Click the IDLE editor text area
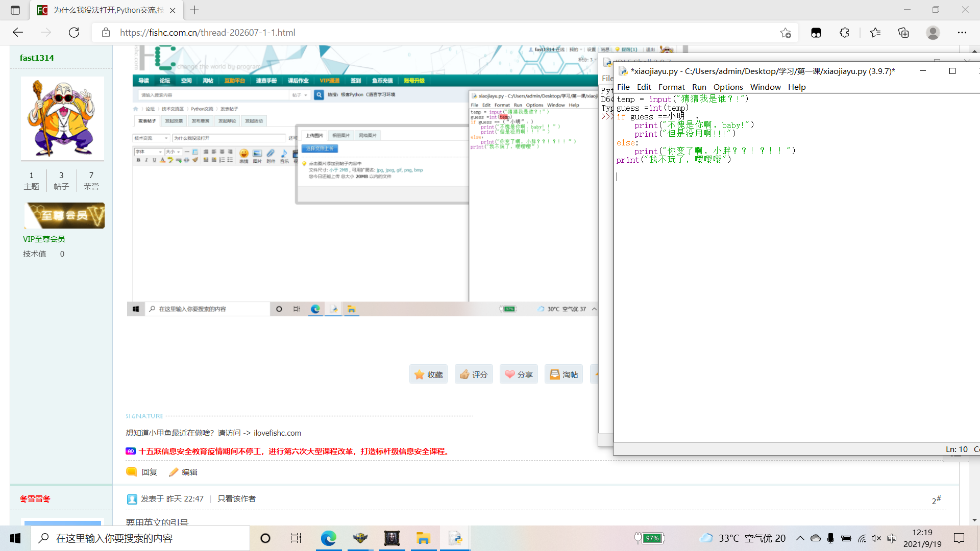980x551 pixels. tap(796, 268)
